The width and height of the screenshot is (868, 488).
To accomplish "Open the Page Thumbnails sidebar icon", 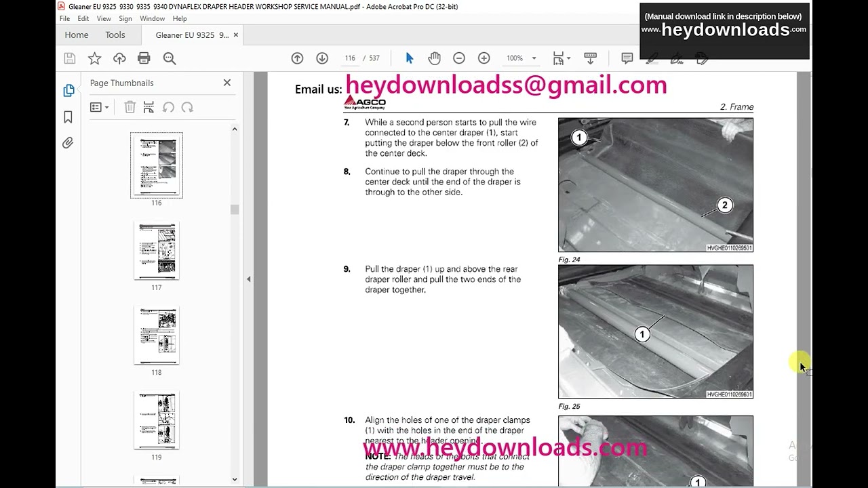I will tap(68, 90).
